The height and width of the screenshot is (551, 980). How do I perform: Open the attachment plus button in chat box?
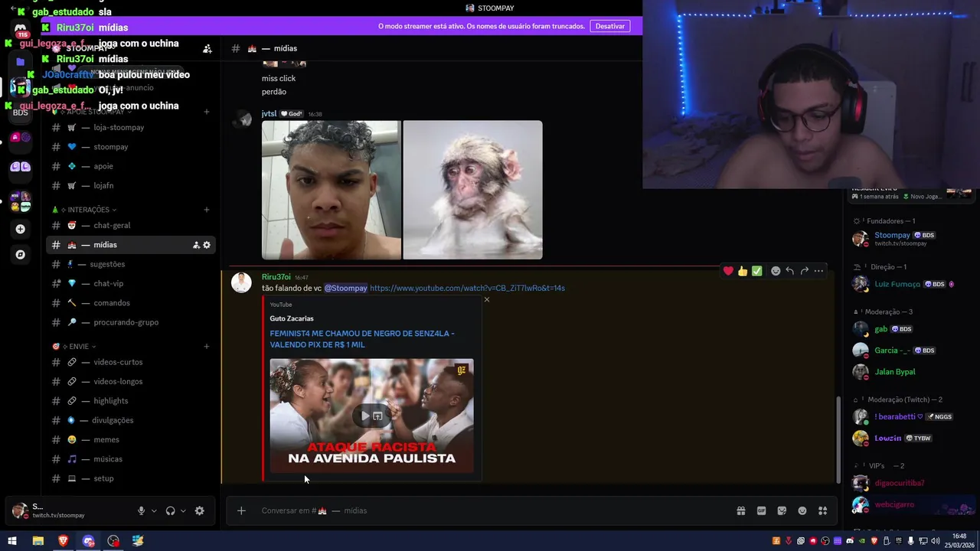coord(241,510)
